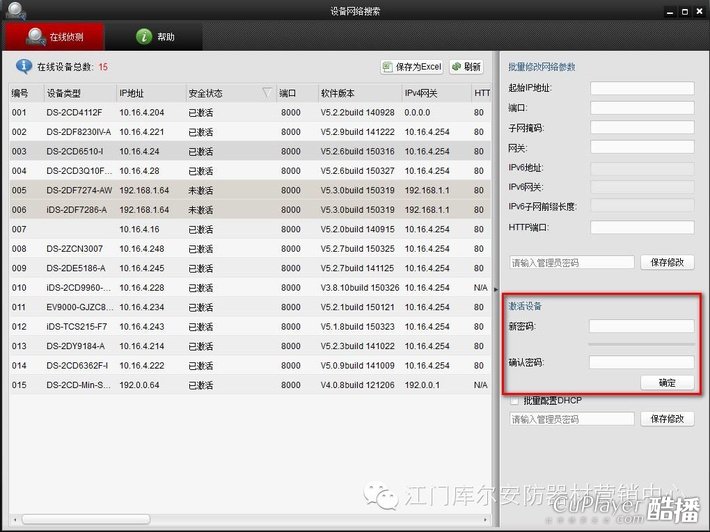
Task: Click the 起始IP地址 input field
Action: [x=641, y=88]
